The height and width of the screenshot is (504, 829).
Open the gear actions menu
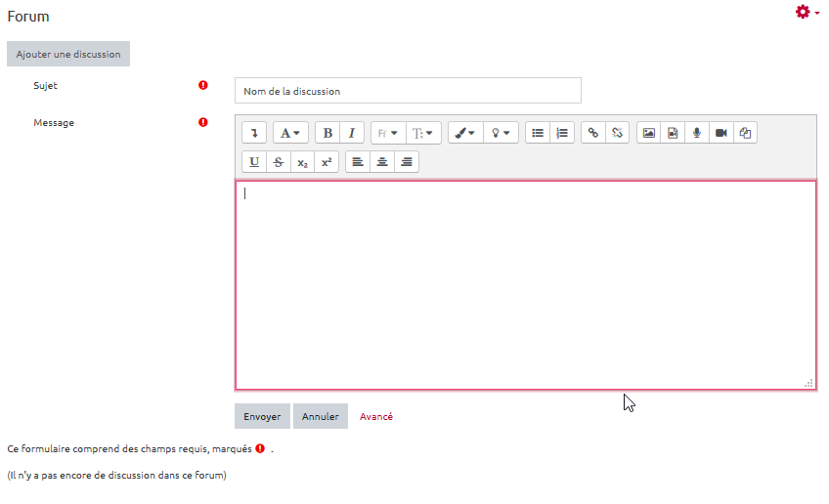tap(807, 12)
